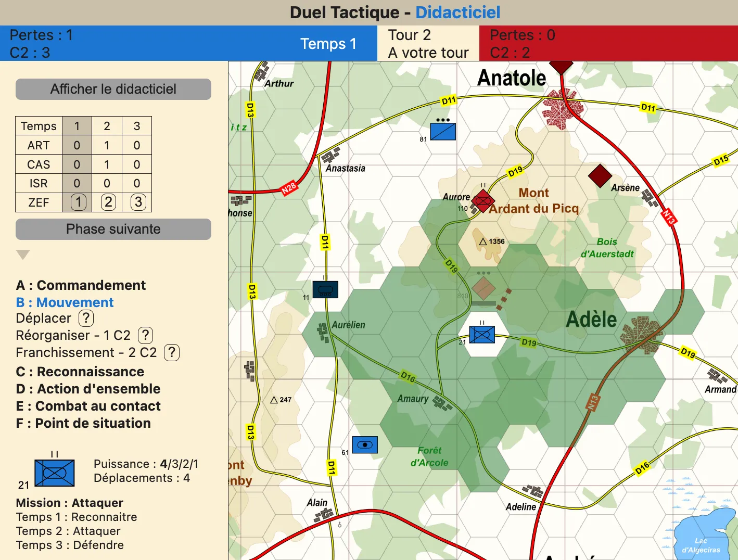
Task: Toggle ZEF option 2
Action: click(108, 202)
